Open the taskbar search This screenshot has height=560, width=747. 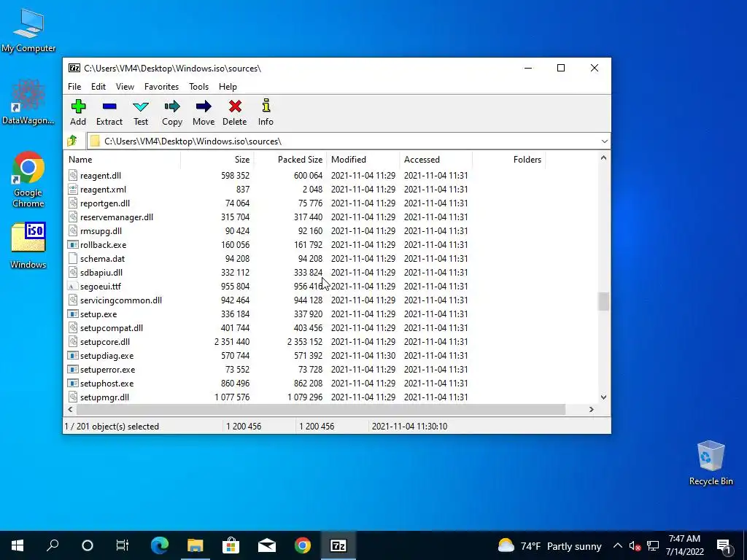(53, 545)
